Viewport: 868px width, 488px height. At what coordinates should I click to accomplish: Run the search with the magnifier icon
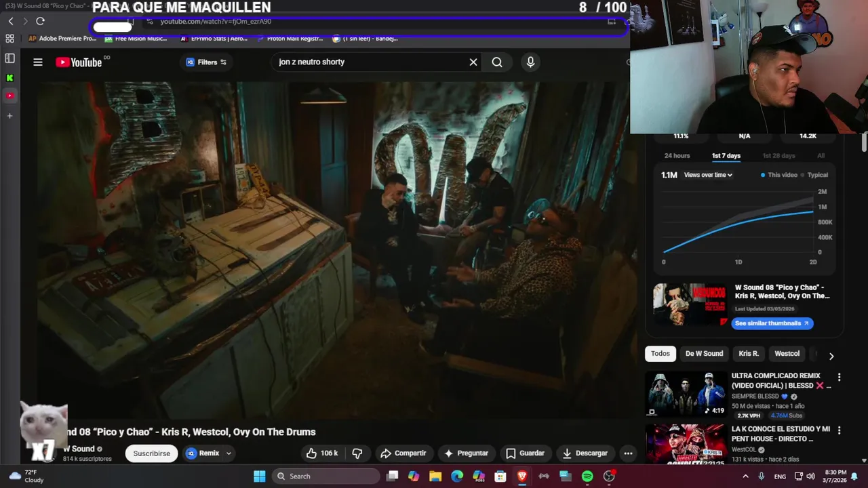coord(497,62)
